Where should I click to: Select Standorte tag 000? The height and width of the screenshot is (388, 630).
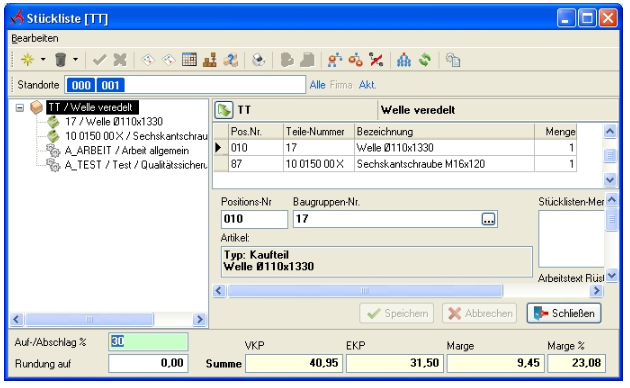coord(81,85)
